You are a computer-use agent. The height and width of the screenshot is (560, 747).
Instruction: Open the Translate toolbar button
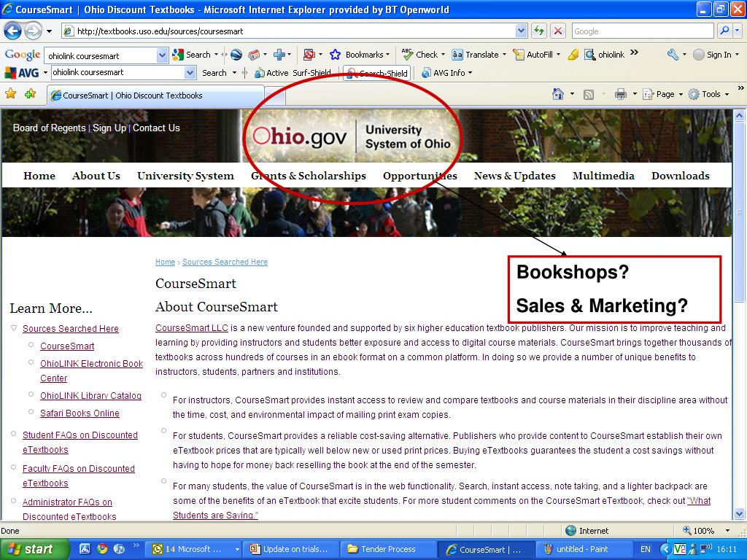476,55
